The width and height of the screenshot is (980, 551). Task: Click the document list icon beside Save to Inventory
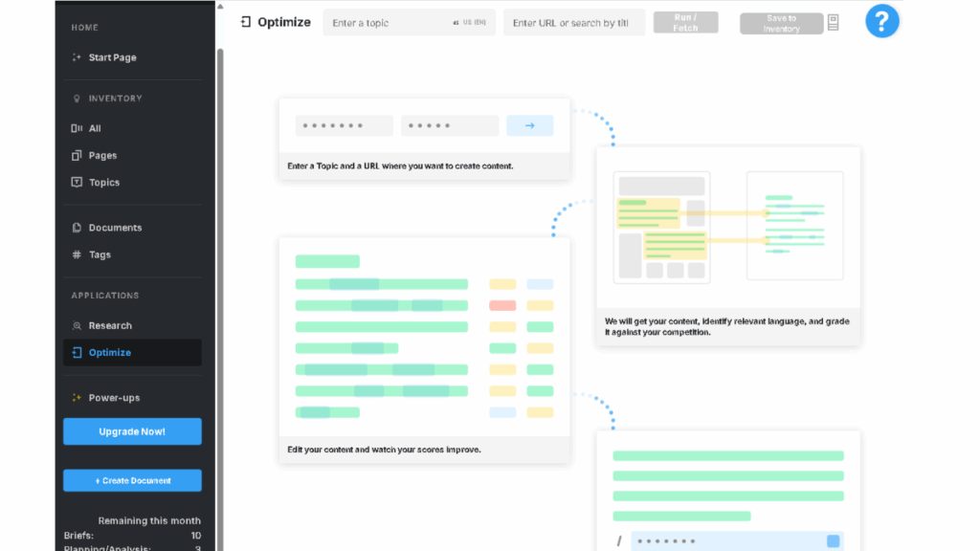[833, 21]
